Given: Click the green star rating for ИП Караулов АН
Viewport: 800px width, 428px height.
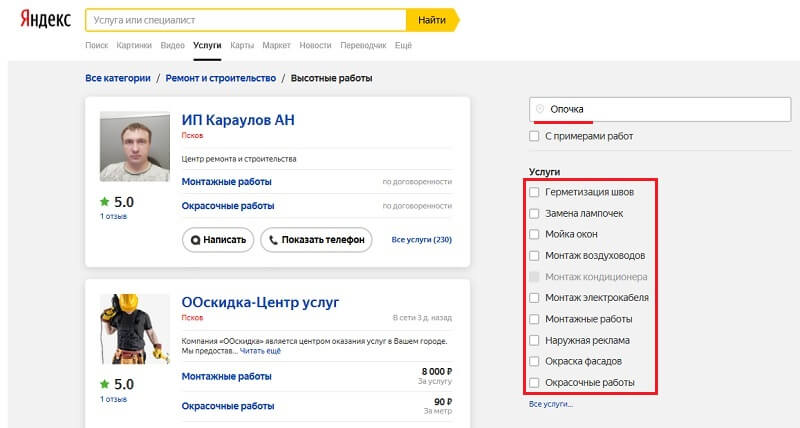Looking at the screenshot, I should click(x=105, y=202).
